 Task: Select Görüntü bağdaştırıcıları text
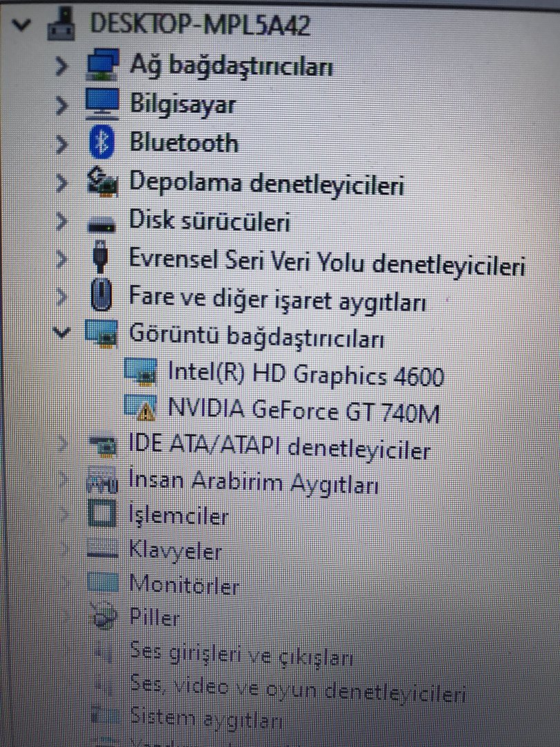pyautogui.click(x=256, y=336)
